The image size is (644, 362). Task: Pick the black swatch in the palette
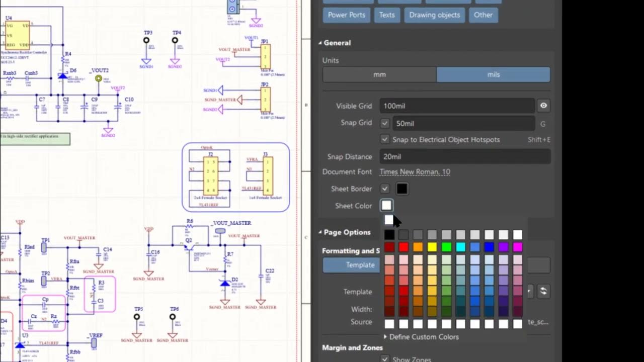(x=389, y=235)
